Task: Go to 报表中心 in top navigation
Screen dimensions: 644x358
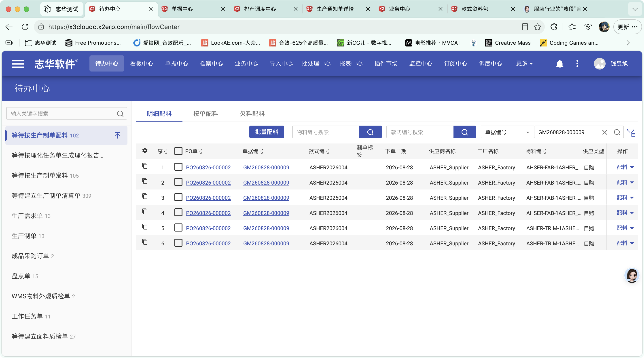Action: pyautogui.click(x=351, y=63)
